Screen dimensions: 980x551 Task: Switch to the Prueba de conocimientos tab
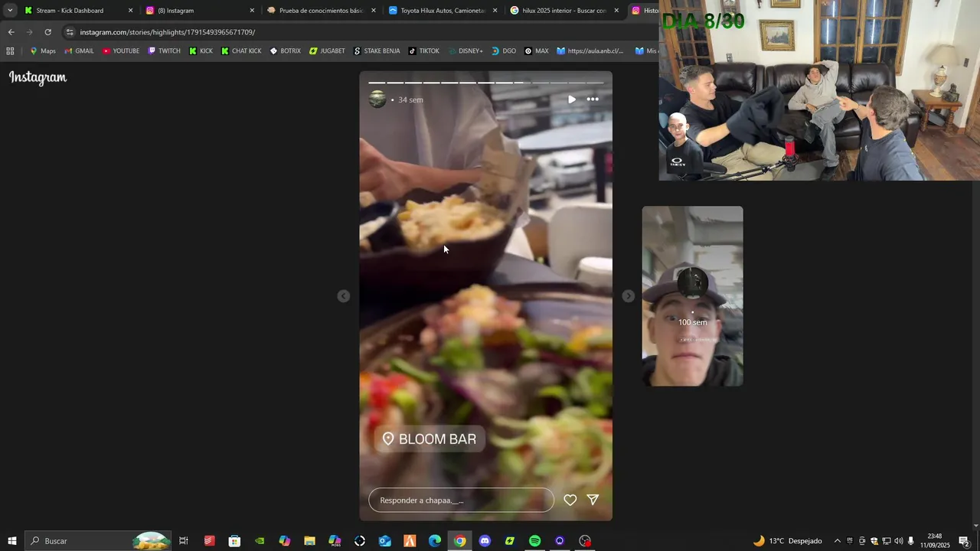(321, 11)
